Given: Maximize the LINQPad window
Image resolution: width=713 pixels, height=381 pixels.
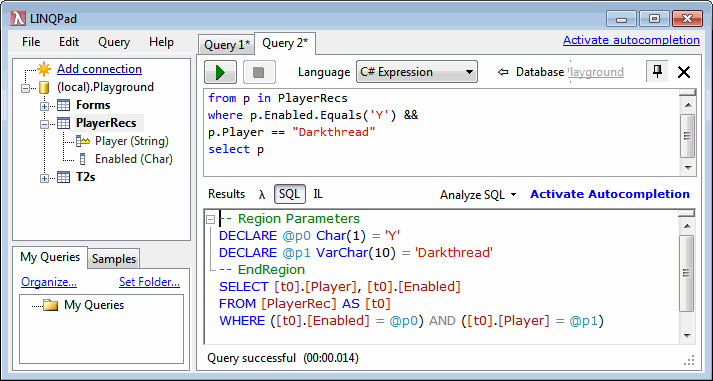Looking at the screenshot, I should click(654, 19).
